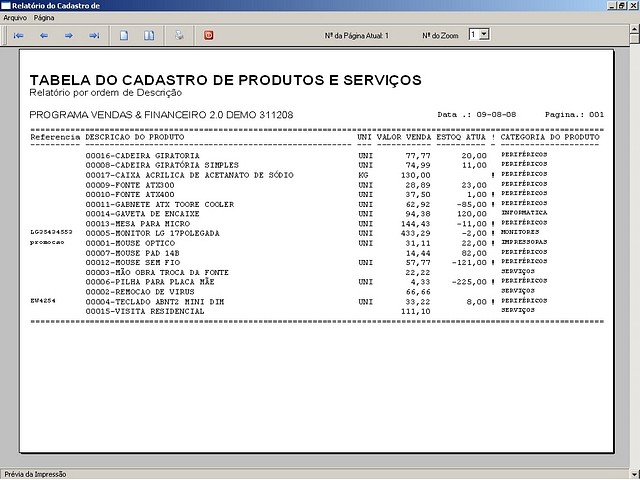
Task: Open the Página menu
Action: coord(44,18)
